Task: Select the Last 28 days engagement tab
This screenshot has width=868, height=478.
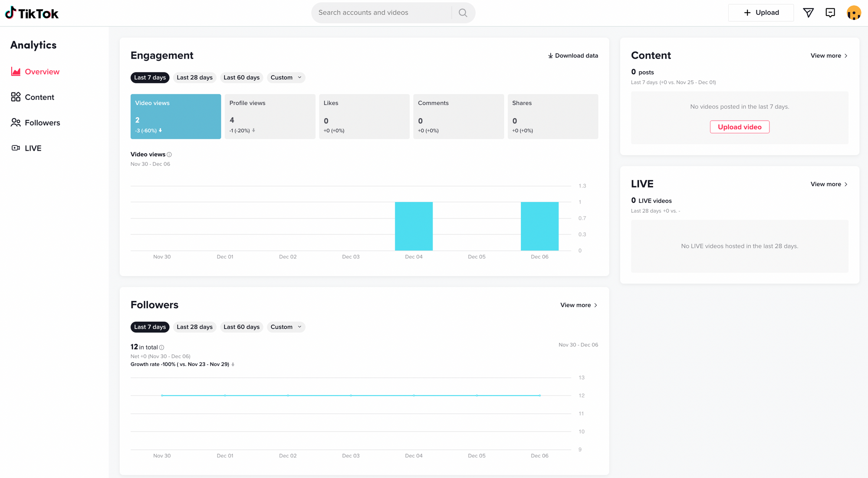Action: pyautogui.click(x=195, y=78)
